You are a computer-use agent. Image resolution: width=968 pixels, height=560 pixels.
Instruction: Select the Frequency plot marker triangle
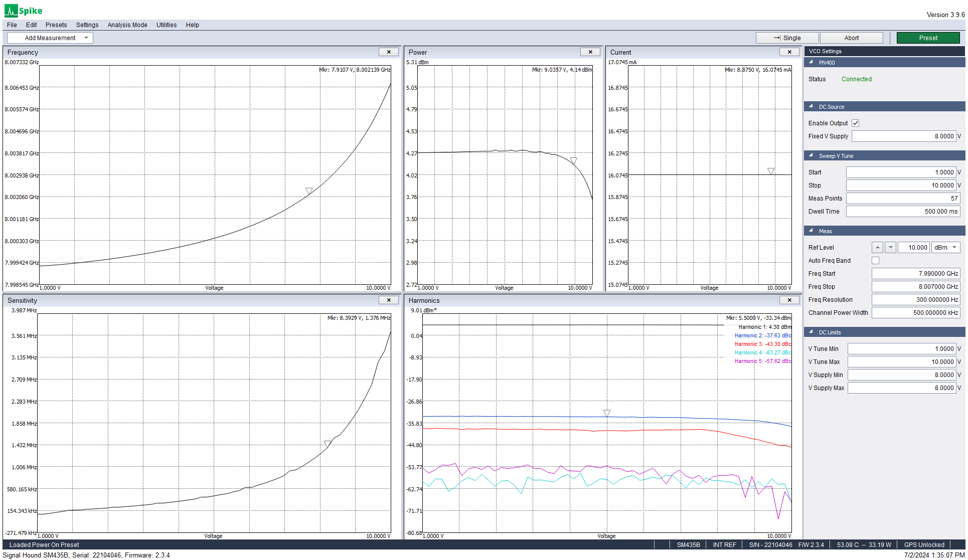coord(309,191)
